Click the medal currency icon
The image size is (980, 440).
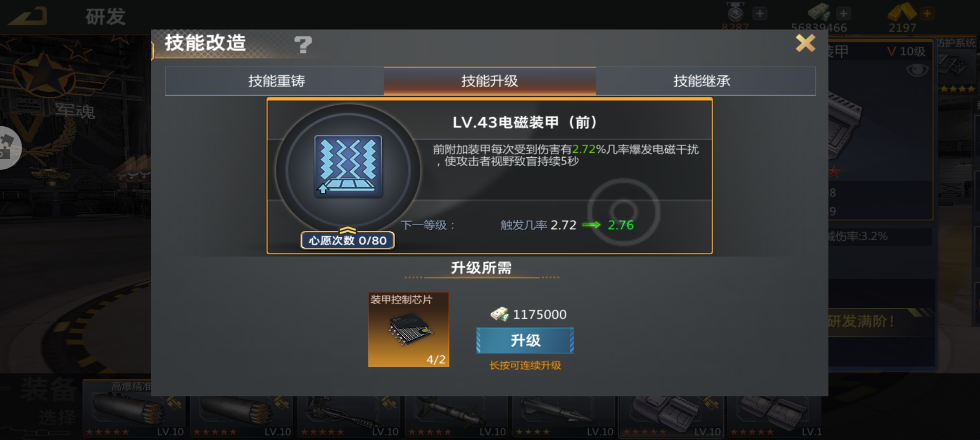pos(736,12)
